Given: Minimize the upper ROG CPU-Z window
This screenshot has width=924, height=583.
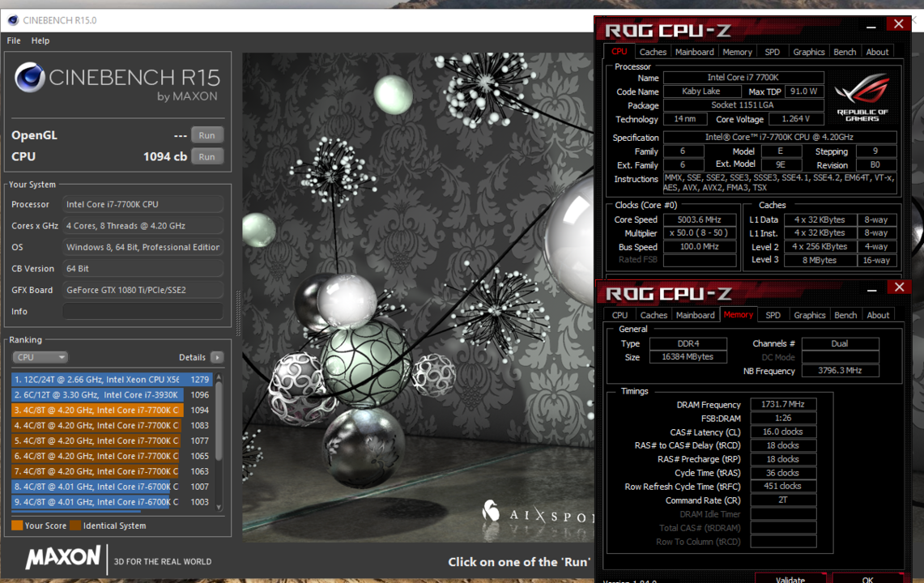Looking at the screenshot, I should click(871, 27).
